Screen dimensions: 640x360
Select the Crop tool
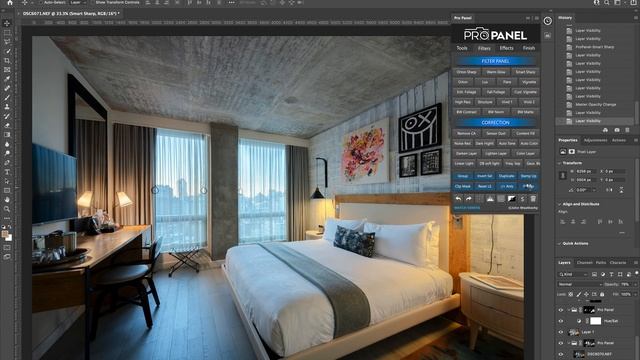[7, 60]
